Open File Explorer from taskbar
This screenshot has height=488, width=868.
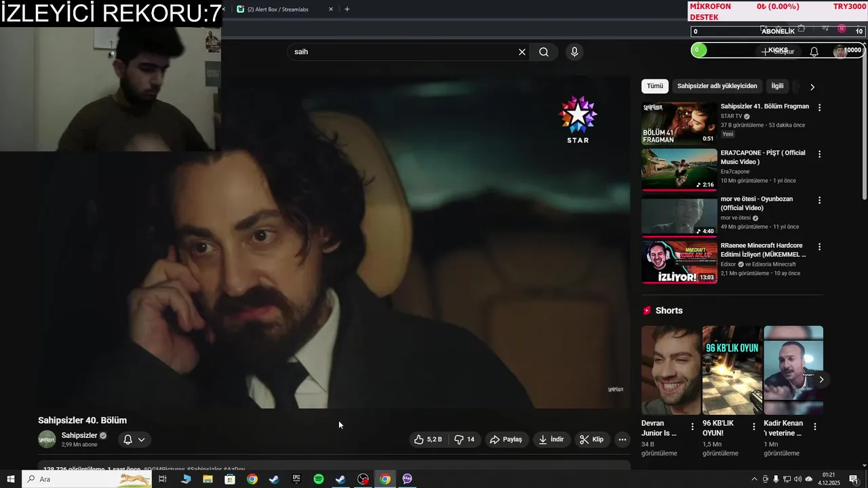[208, 479]
